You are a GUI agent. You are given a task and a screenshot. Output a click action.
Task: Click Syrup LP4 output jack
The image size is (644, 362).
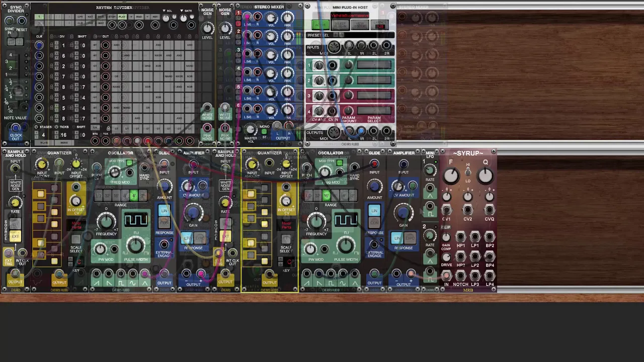click(490, 276)
